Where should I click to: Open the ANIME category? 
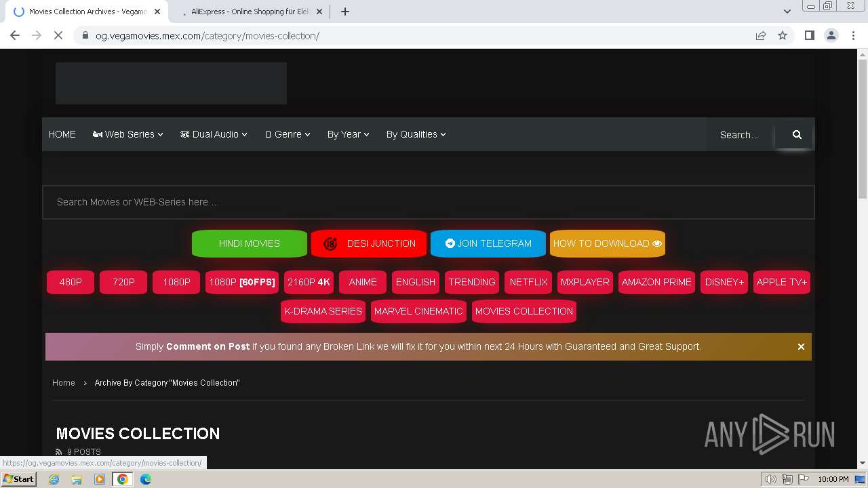click(x=363, y=282)
